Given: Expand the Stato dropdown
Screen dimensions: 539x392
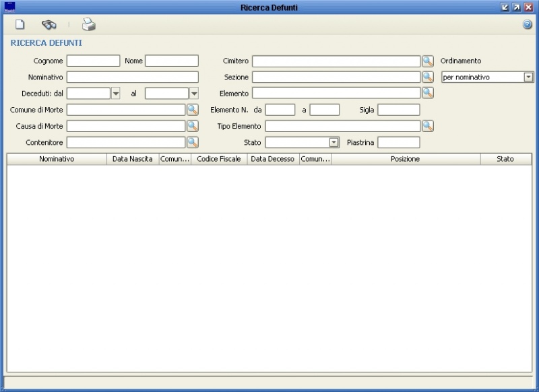Looking at the screenshot, I should tap(334, 142).
